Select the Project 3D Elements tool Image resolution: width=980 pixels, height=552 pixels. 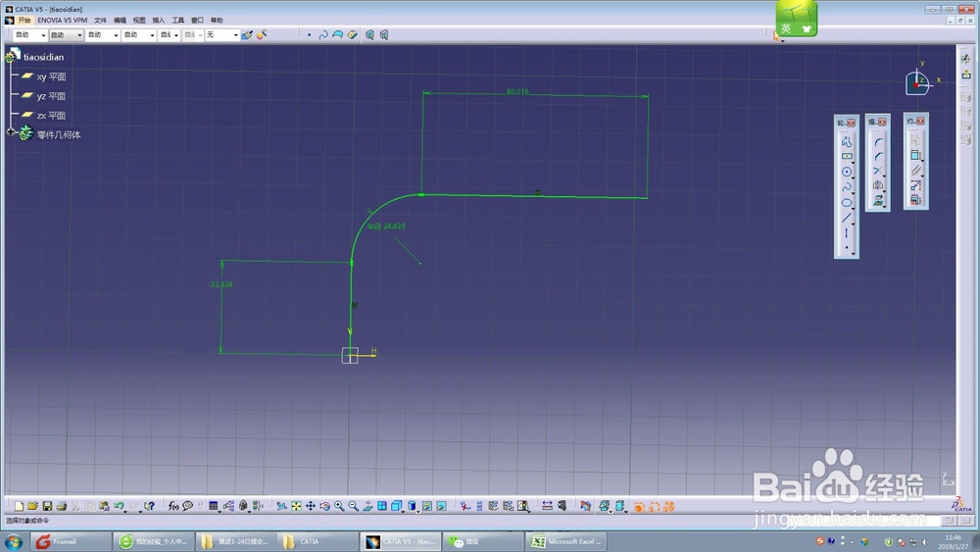(877, 200)
